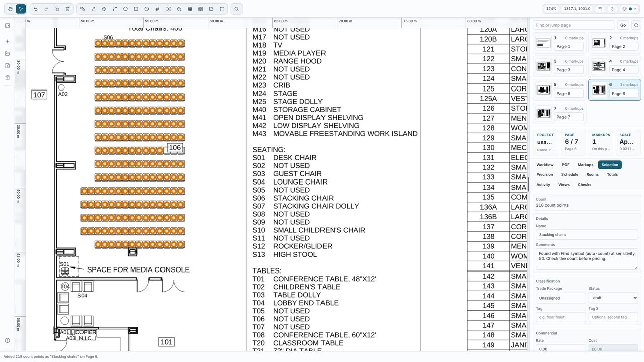Screen dimensions: 644x362
Task: Click the Tag field for floor finish
Action: click(561, 317)
